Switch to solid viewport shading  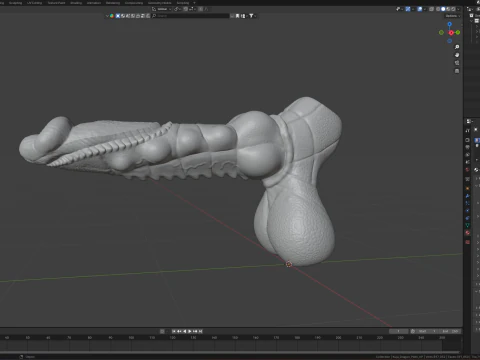443,9
